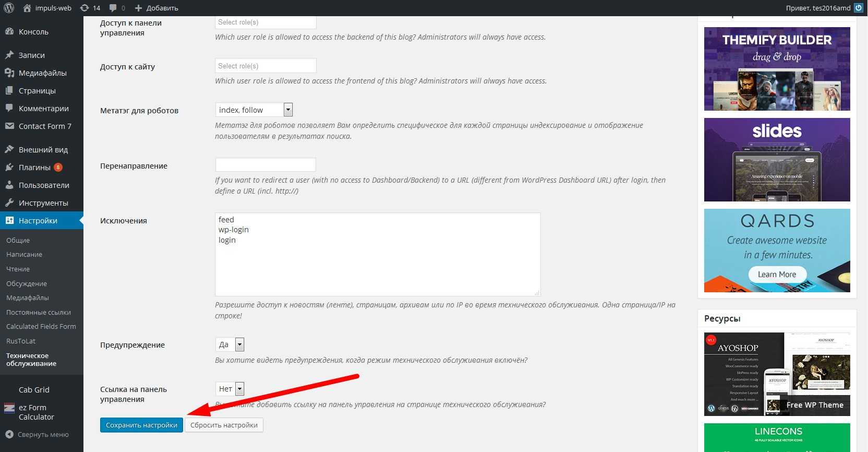Screen dimensions: 868x452
Task: Click the WordPress logo icon in admin bar
Action: click(x=9, y=8)
